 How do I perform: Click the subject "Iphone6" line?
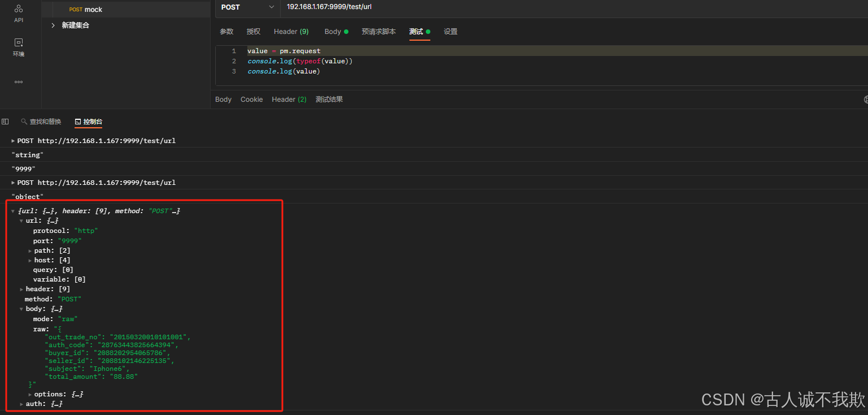click(x=87, y=369)
